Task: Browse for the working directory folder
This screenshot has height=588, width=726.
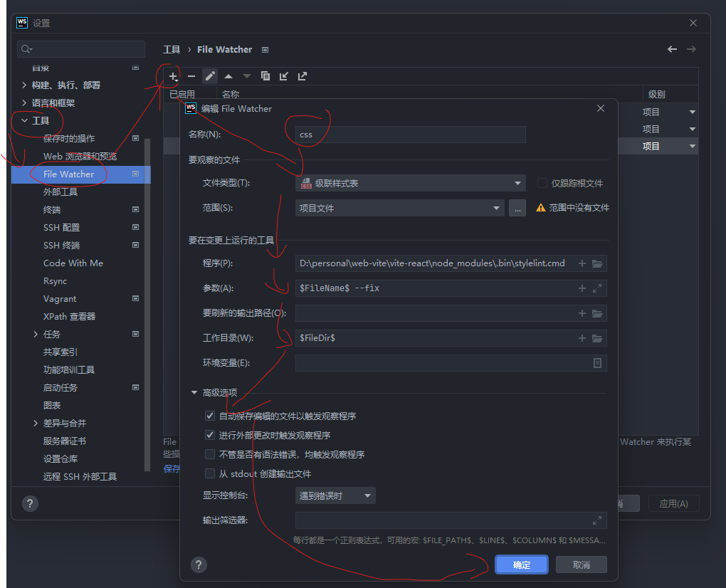Action: coord(597,338)
